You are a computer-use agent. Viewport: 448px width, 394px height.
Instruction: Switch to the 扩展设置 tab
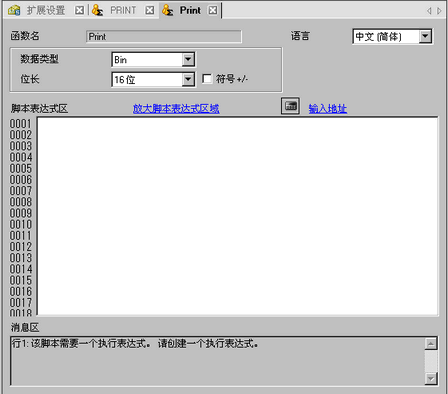pyautogui.click(x=46, y=10)
